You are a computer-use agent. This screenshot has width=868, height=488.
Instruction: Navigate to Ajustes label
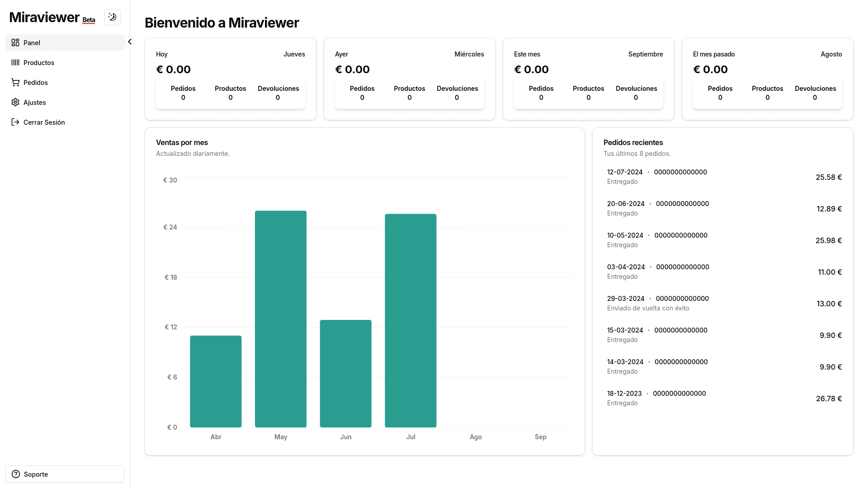pos(35,103)
